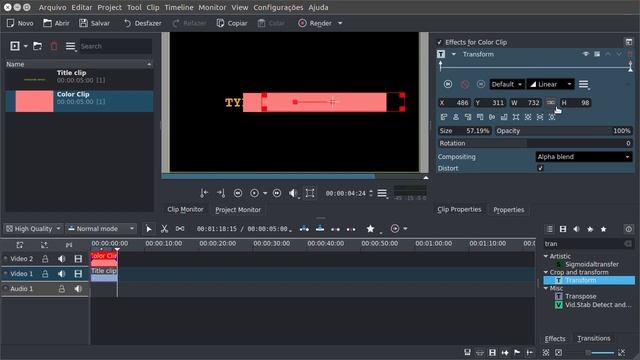This screenshot has height=360, width=640.
Task: Open the Linear interpolation dropdown
Action: [551, 84]
